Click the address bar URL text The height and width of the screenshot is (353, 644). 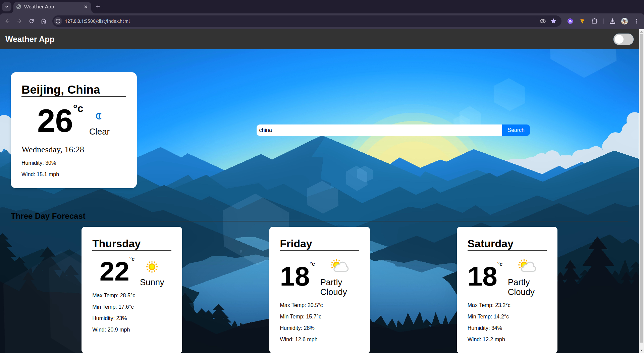(97, 21)
